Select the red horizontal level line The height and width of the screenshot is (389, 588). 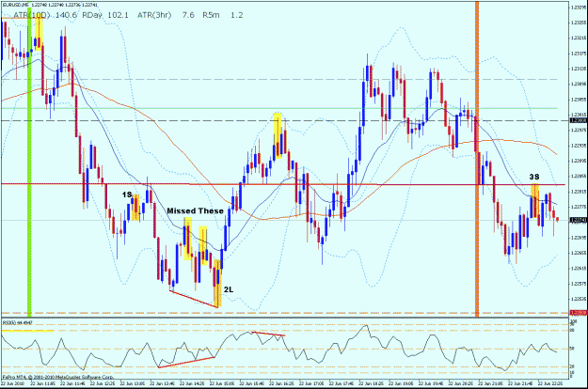tap(283, 184)
